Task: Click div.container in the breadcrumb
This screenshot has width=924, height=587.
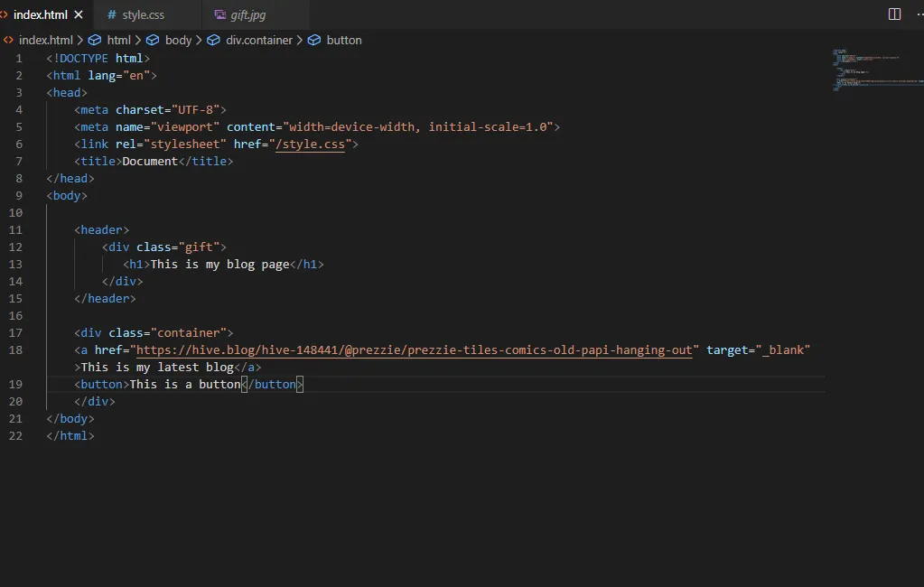Action: pyautogui.click(x=258, y=40)
